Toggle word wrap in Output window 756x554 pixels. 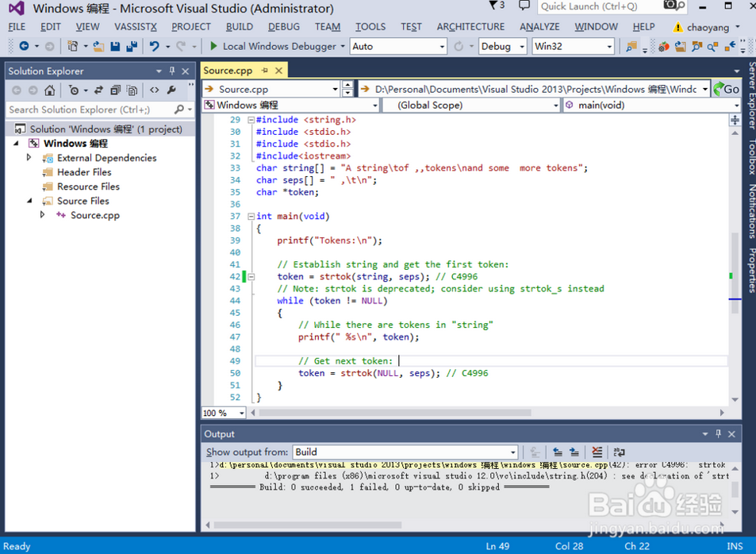(619, 452)
